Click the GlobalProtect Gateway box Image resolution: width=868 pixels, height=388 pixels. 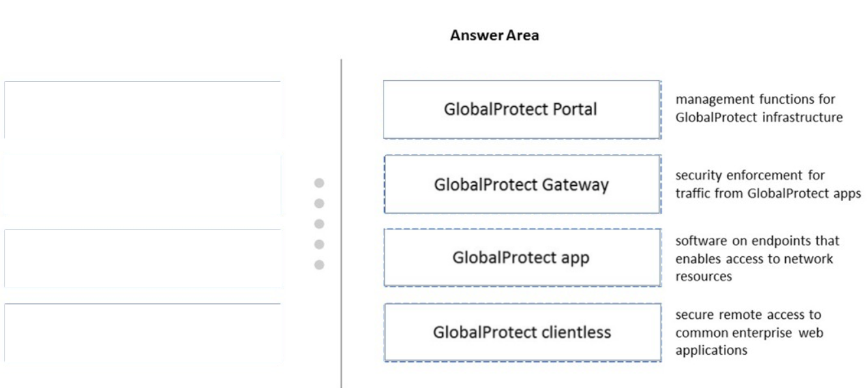pyautogui.click(x=522, y=185)
